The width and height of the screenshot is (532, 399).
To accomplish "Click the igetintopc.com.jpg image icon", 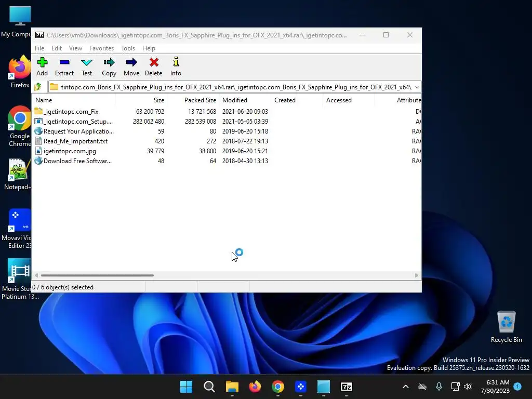I will tap(38, 151).
